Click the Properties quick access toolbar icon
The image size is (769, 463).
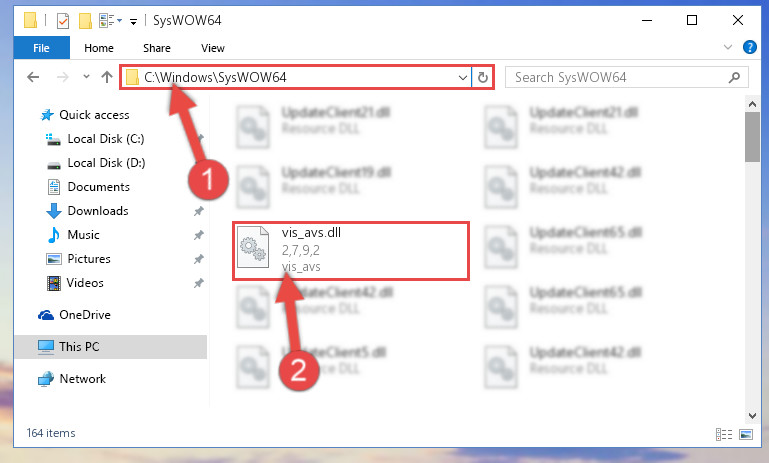[63, 21]
